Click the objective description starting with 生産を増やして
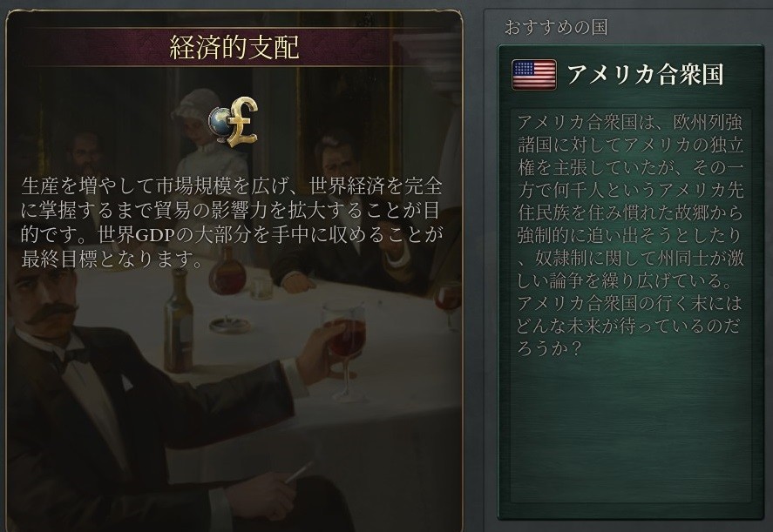The image size is (773, 532). point(231,222)
